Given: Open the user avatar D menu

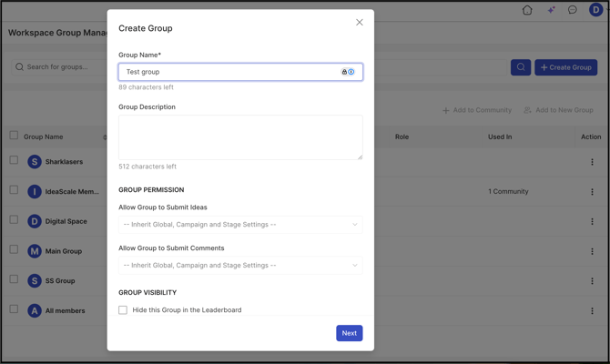Looking at the screenshot, I should (596, 9).
